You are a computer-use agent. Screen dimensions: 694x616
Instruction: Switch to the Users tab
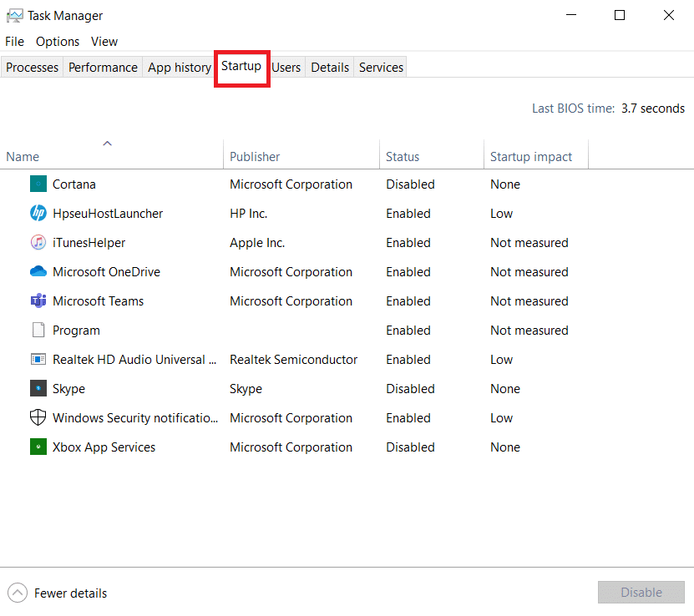click(286, 68)
